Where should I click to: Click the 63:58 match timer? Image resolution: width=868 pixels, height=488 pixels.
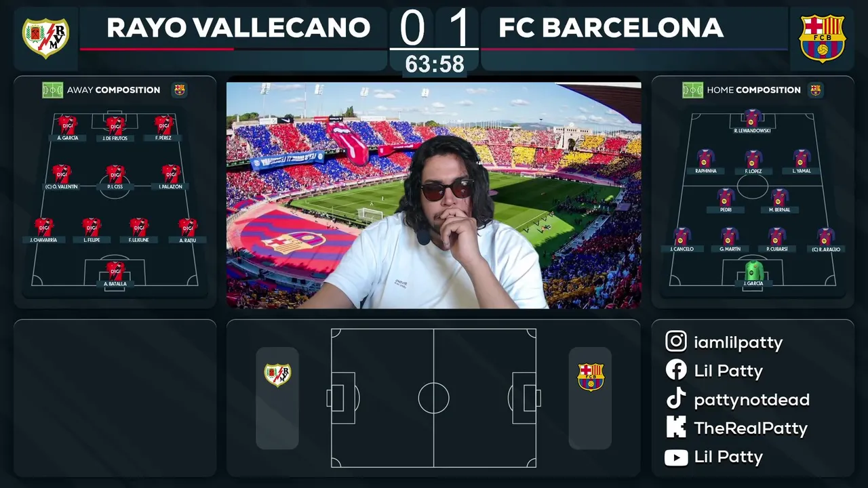(435, 64)
